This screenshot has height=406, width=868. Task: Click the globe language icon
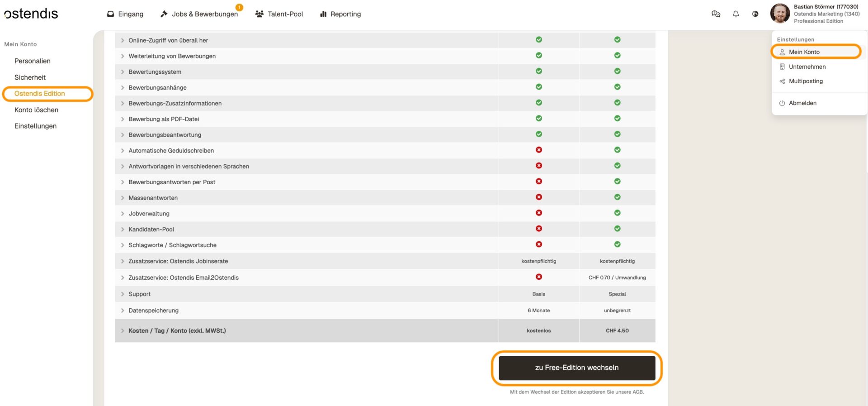tap(755, 14)
